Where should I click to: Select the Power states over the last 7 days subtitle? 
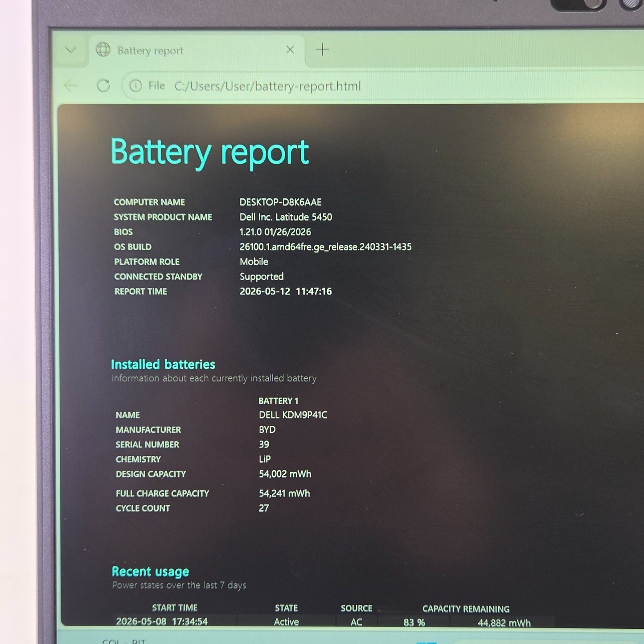pos(179,585)
